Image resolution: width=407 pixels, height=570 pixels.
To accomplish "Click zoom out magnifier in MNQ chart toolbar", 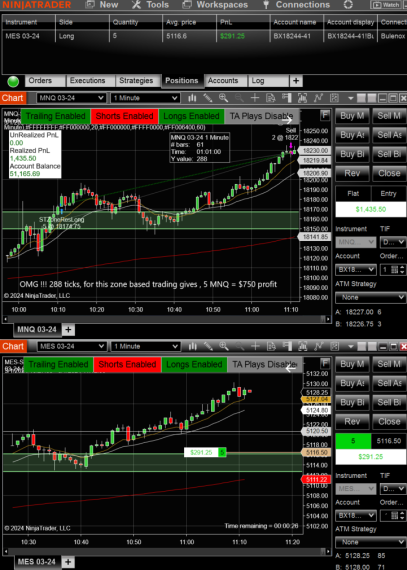I will point(239,98).
